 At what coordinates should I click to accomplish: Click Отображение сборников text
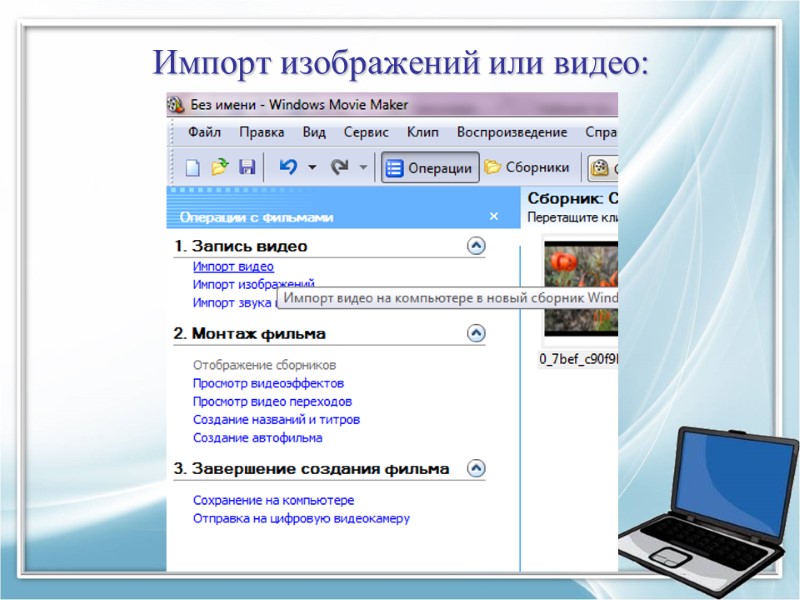[264, 365]
